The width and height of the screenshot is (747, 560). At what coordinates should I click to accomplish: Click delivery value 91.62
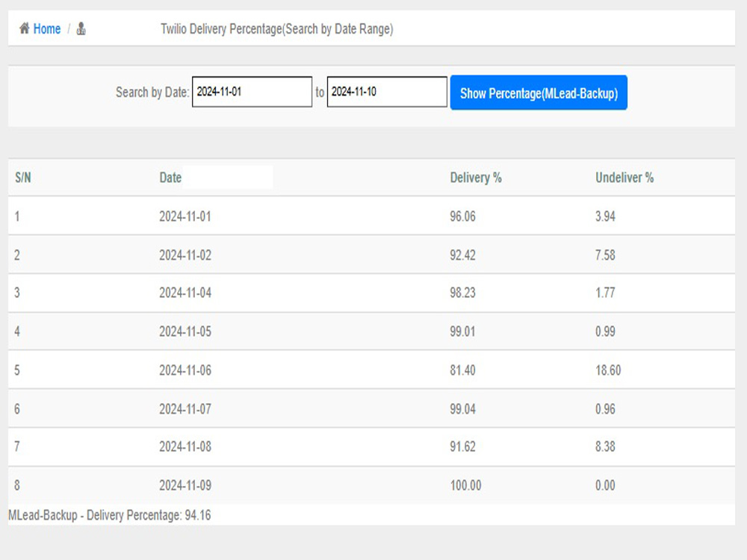point(462,447)
